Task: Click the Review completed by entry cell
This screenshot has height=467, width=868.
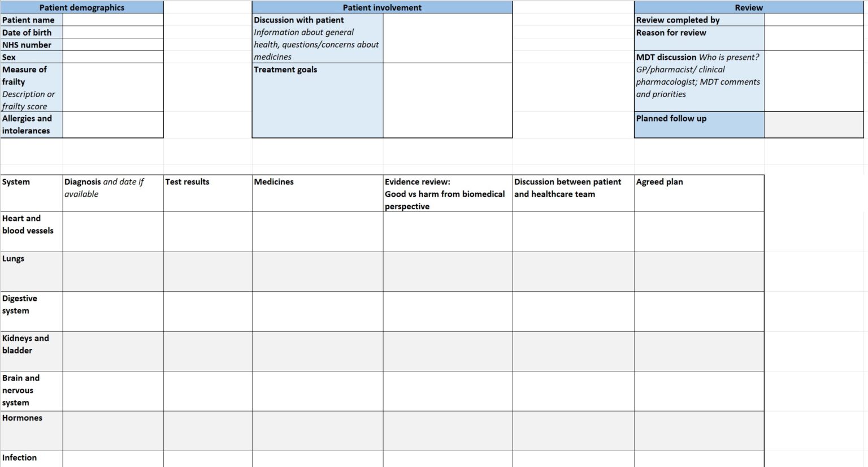Action: point(813,20)
